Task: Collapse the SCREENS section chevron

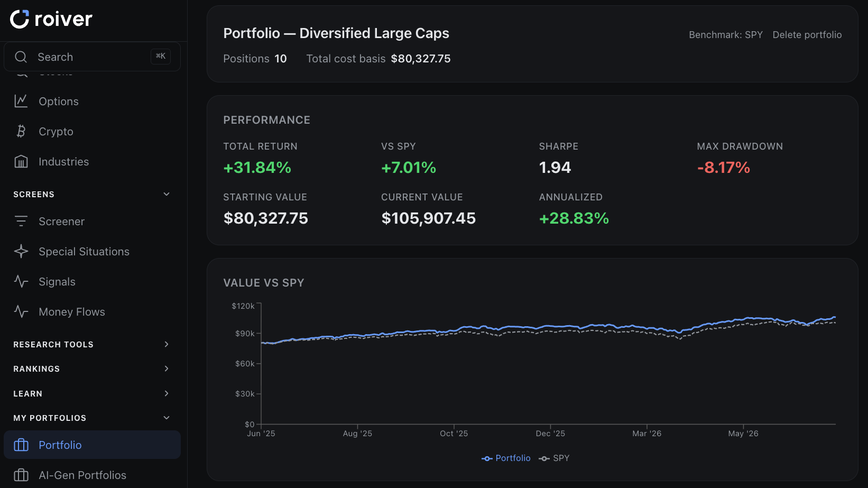Action: click(x=167, y=194)
